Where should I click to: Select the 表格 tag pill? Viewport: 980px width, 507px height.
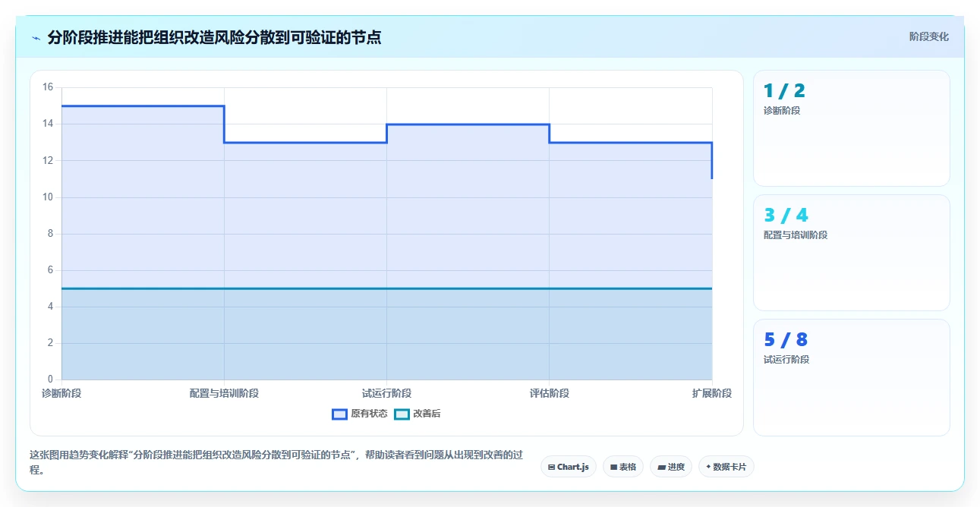click(623, 467)
